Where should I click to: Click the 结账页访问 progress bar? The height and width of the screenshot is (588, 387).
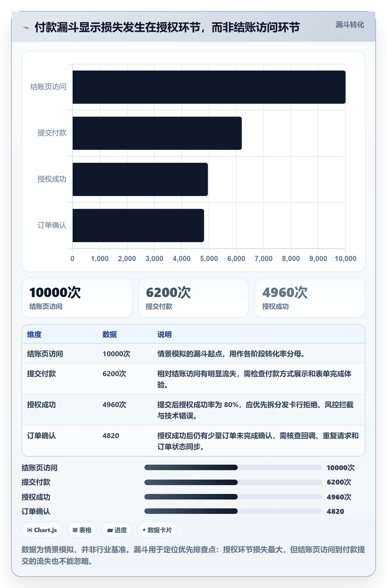(233, 467)
